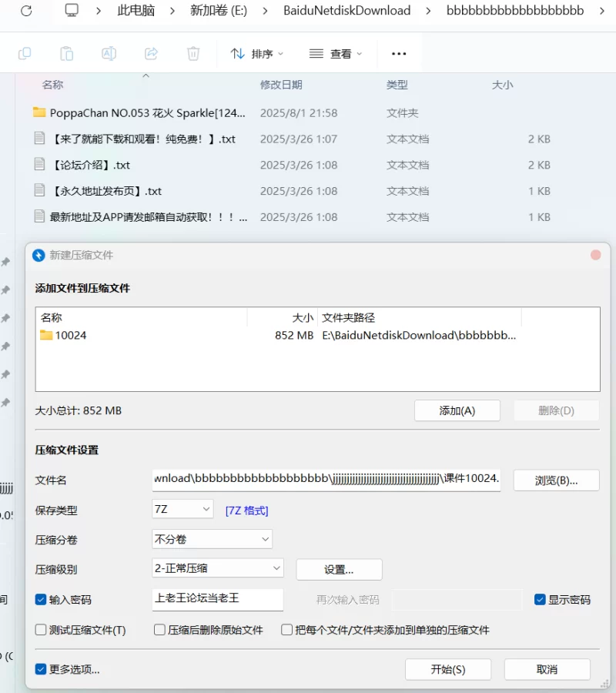Click the 10024 folder icon in list
Viewport: 616px width, 693px height.
tap(46, 335)
